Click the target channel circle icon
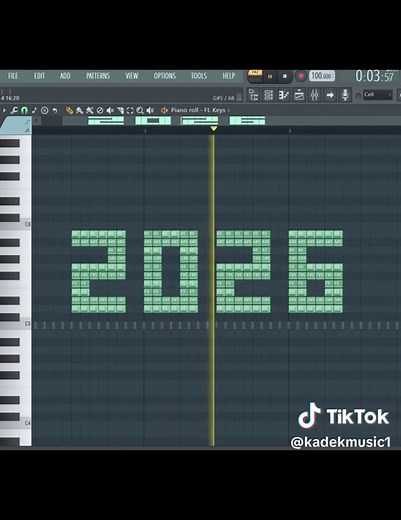 coord(44,110)
